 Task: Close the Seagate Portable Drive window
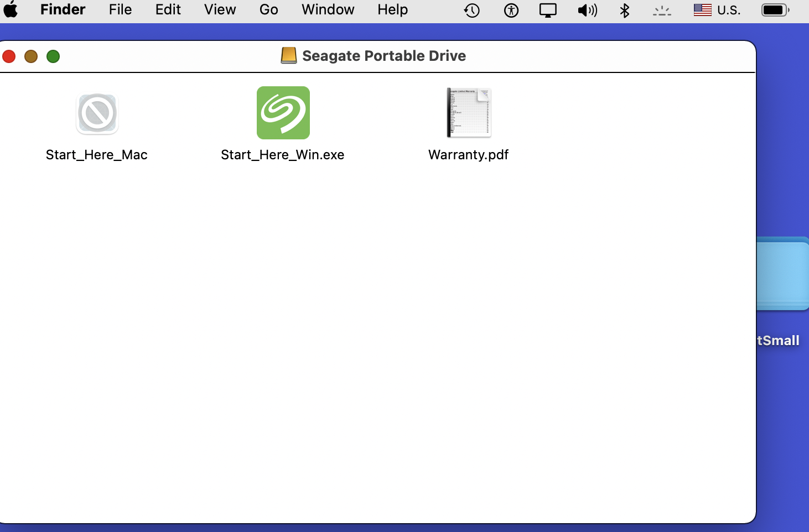(x=9, y=56)
